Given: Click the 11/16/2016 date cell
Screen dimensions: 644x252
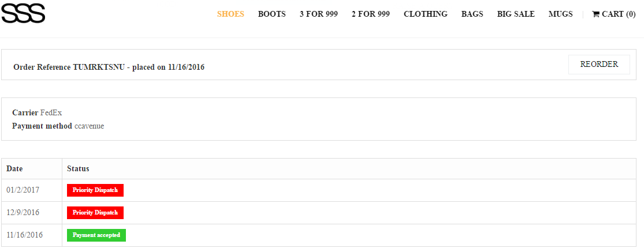Looking at the screenshot, I should [24, 235].
